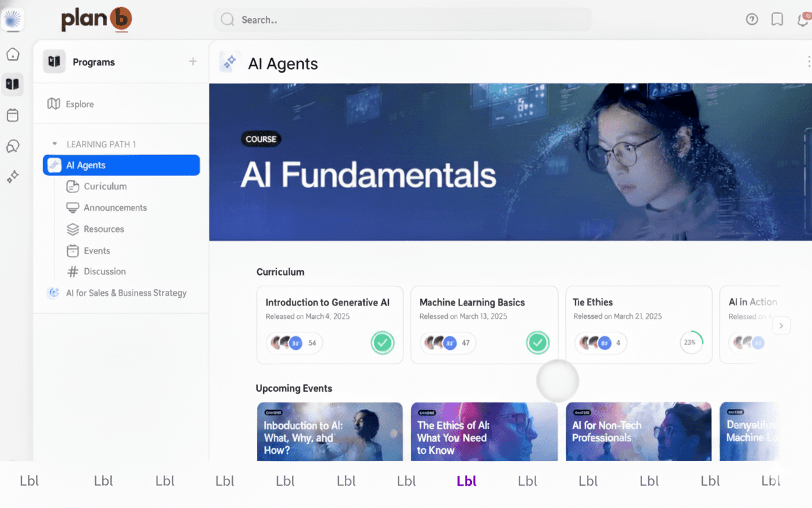Click the chat bubbles icon in left rail
Viewport: 812px width, 508px height.
coord(13,147)
